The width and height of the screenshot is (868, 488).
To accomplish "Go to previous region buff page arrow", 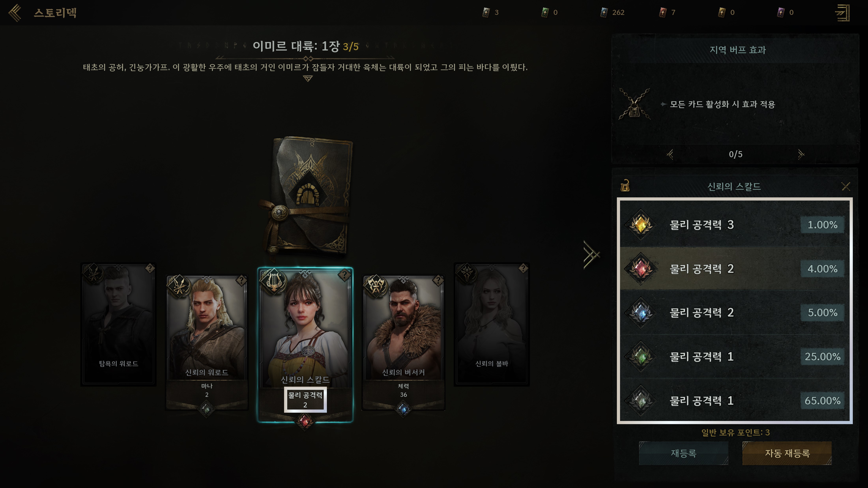I will [x=670, y=154].
